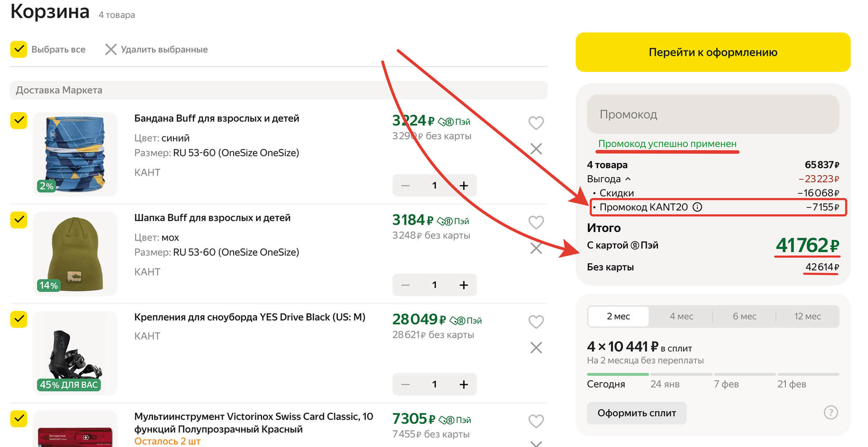Screen dimensions: 868x447
Task: Increase quantity of Шапка Buff with plus
Action: [x=463, y=285]
